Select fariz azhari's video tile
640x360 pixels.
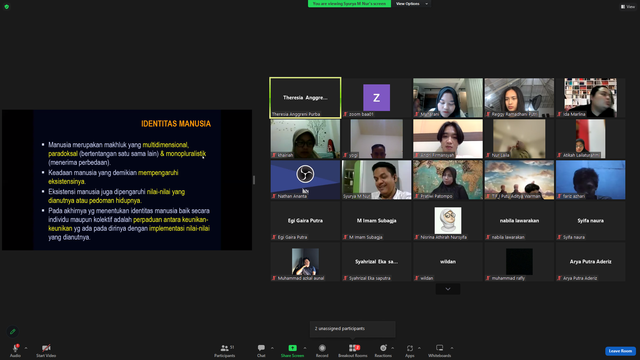click(x=591, y=180)
